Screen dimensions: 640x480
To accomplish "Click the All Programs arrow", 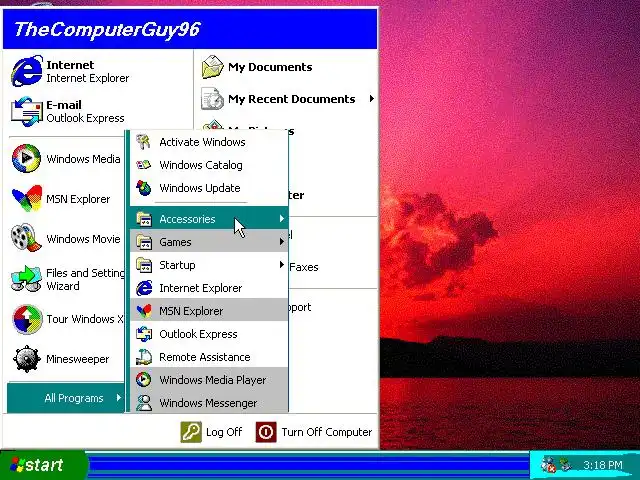I will click(118, 398).
